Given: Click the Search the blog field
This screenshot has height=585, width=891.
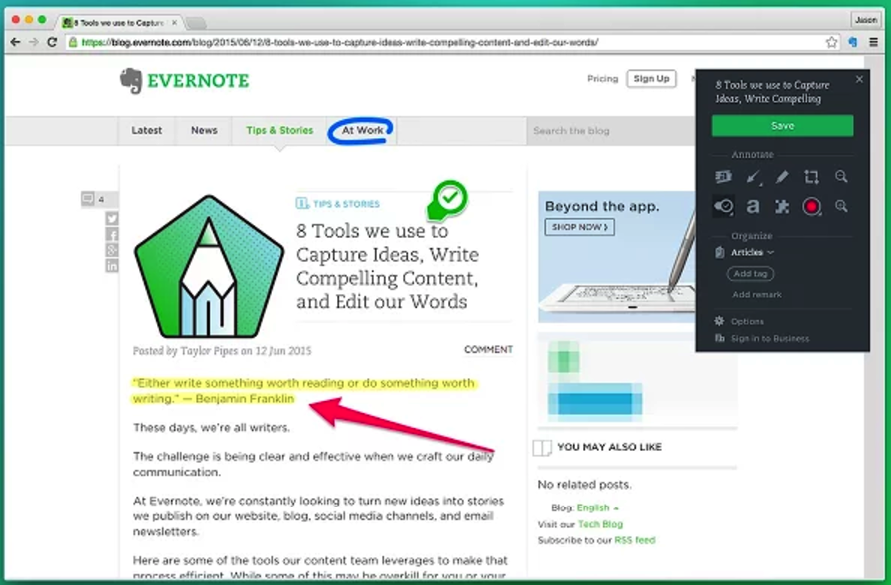Looking at the screenshot, I should pos(600,131).
